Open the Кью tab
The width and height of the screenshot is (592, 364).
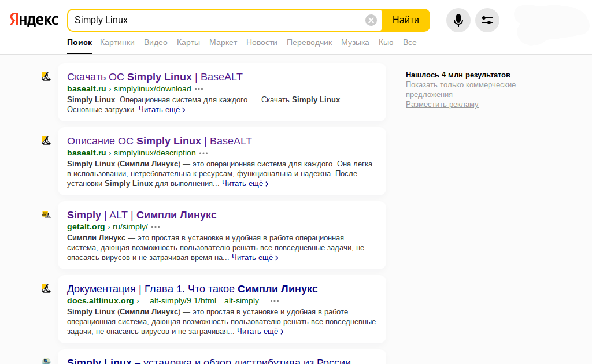pyautogui.click(x=386, y=43)
